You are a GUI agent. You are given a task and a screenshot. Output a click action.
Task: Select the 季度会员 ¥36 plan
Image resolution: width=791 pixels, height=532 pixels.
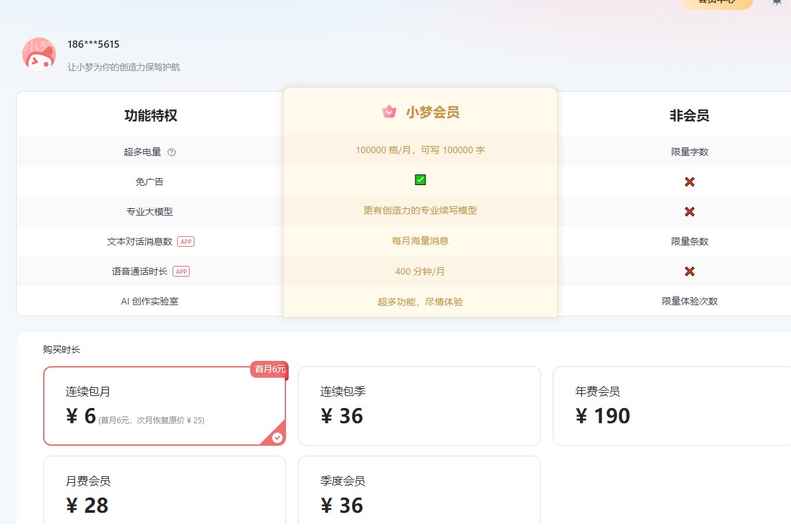click(x=419, y=494)
